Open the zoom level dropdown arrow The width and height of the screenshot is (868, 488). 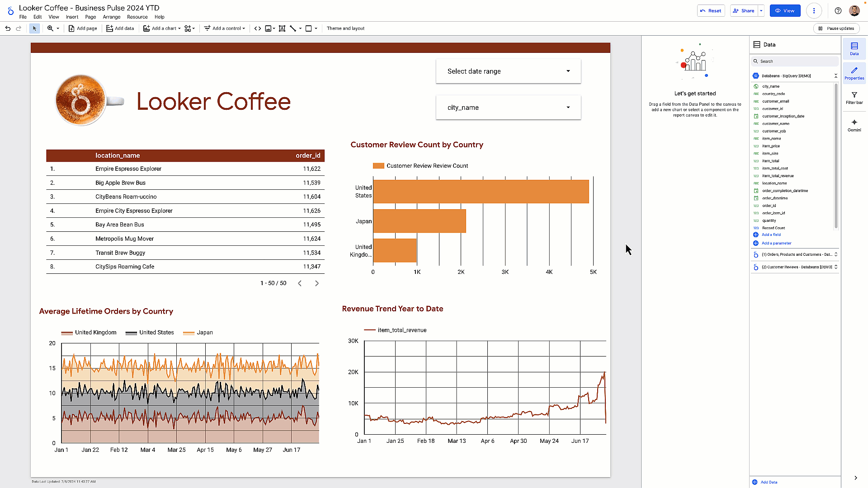[x=58, y=28]
